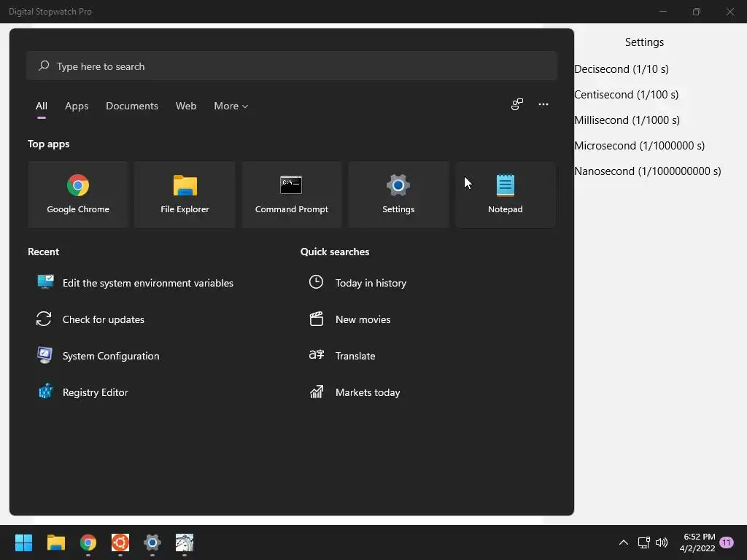Open Settings gear on taskbar
This screenshot has height=560, width=747.
(x=152, y=542)
